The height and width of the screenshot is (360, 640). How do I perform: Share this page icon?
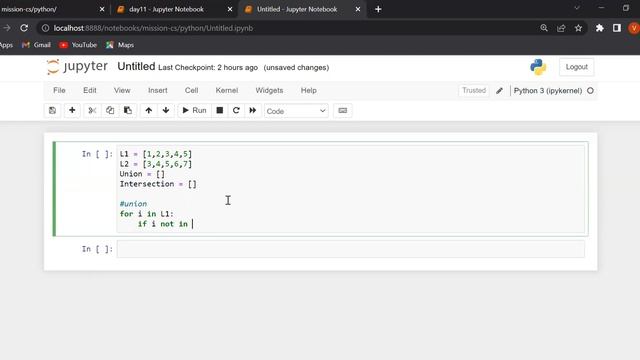[x=561, y=28]
